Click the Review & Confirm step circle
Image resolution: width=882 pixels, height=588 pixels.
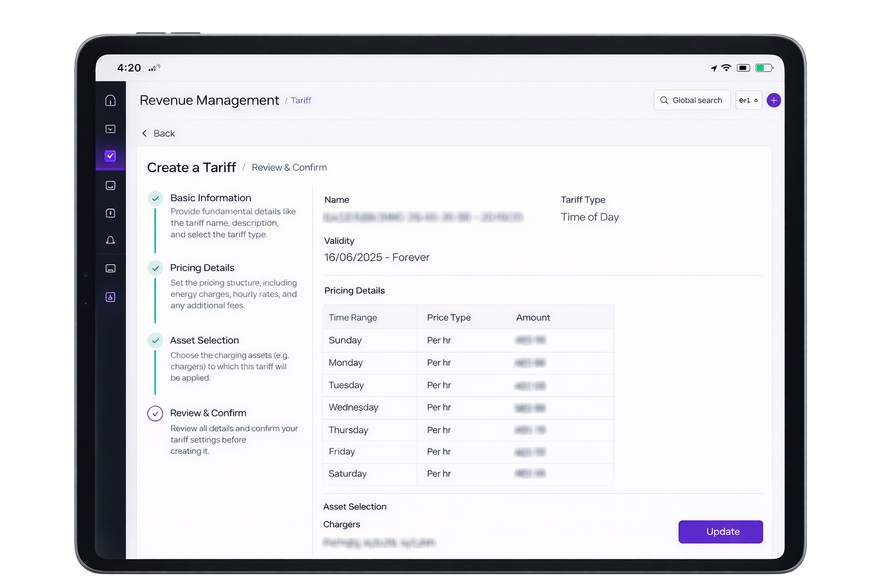coord(155,413)
